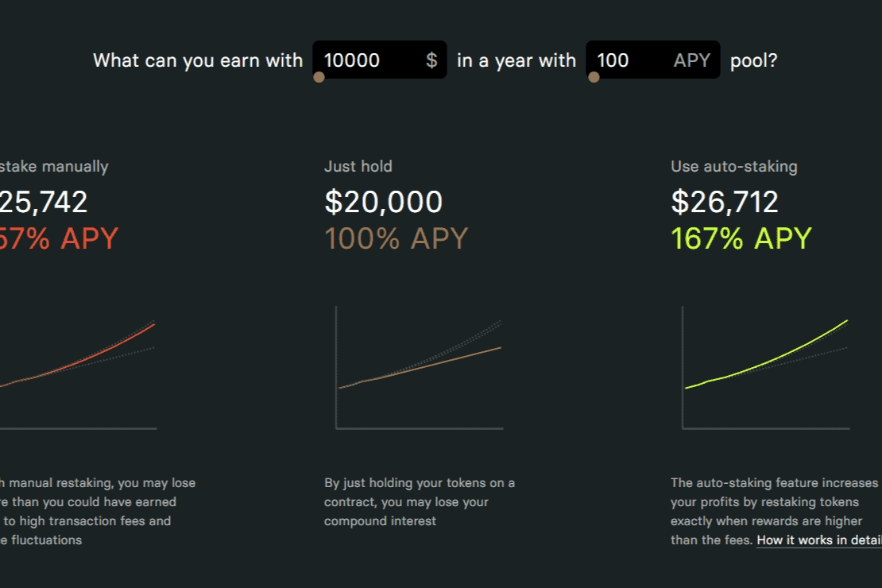Click the auto-staking green growth chart
The height and width of the screenshot is (588, 882).
coord(765,367)
